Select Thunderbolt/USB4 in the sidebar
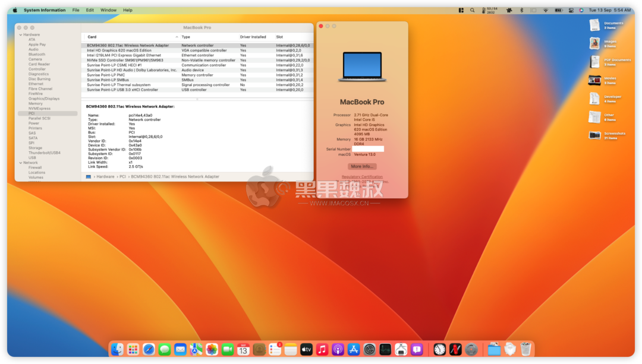Screen dimensions: 642x364 [44, 153]
